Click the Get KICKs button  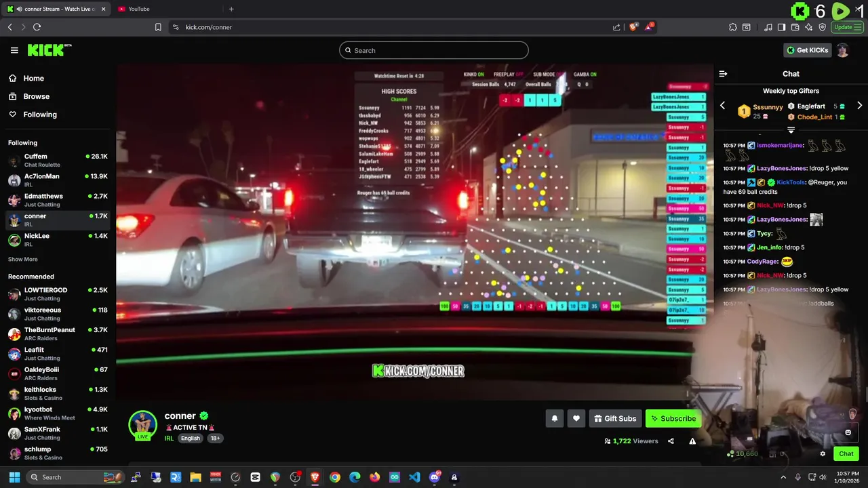[x=807, y=50]
